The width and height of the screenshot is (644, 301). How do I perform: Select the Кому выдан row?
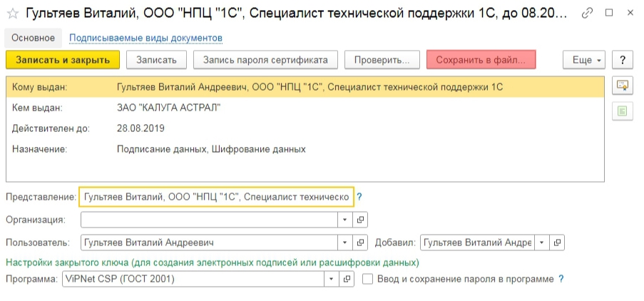pyautogui.click(x=305, y=87)
